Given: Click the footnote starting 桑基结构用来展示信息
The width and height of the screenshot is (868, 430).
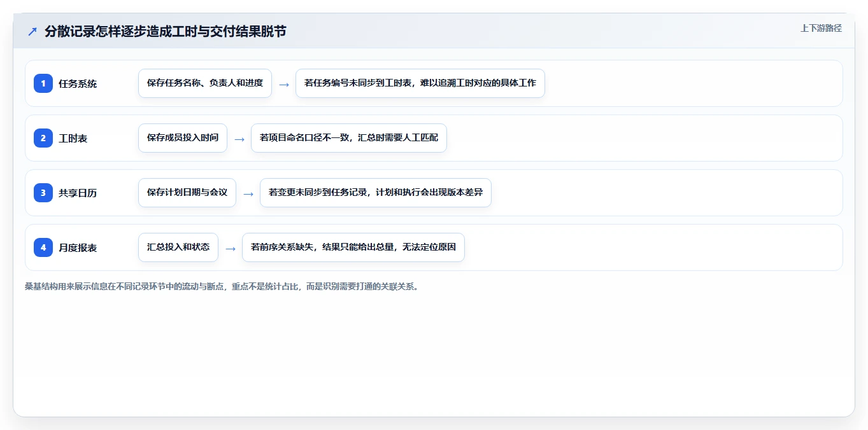Looking at the screenshot, I should coord(222,286).
